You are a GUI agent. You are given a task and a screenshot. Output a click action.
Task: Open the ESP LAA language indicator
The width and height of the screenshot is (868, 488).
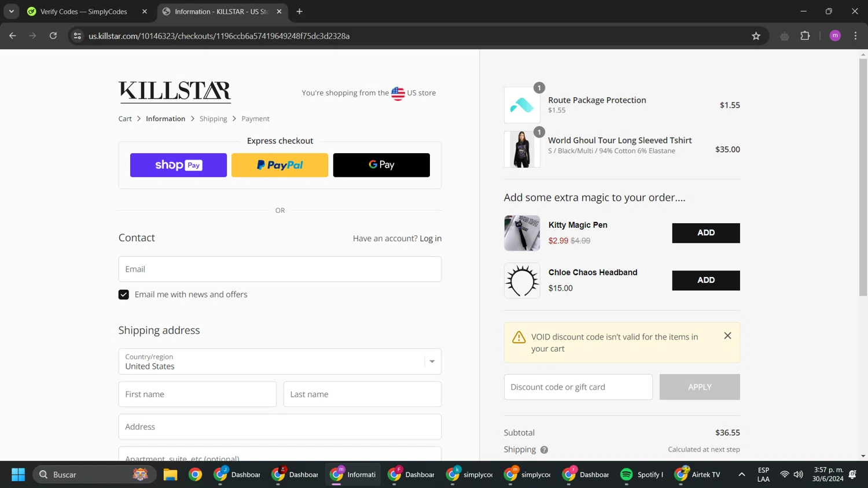[764, 475]
